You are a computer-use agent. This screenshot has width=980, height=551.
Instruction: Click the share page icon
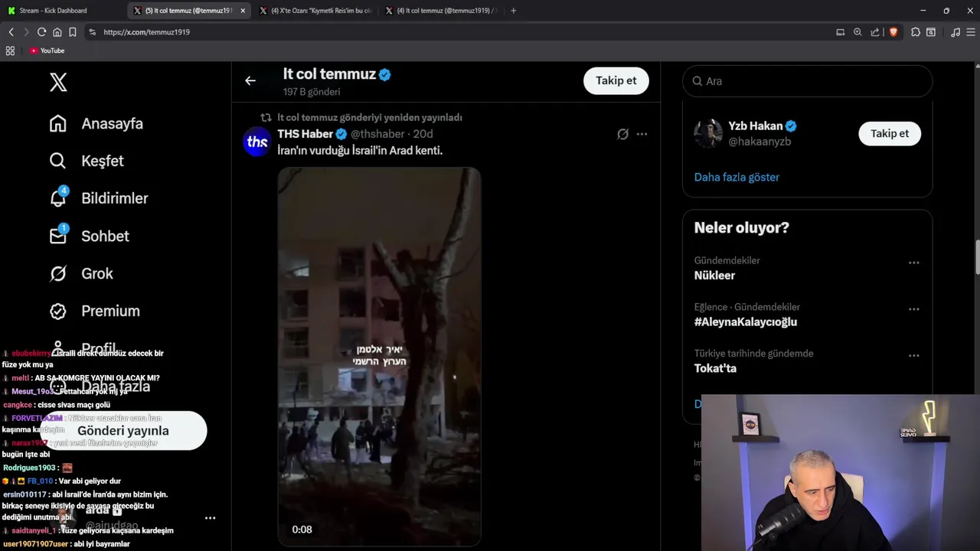875,32
